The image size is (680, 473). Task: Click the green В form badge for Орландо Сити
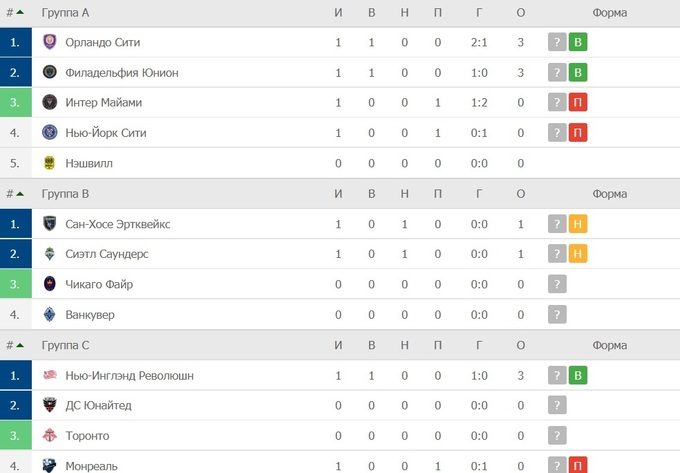click(x=578, y=42)
